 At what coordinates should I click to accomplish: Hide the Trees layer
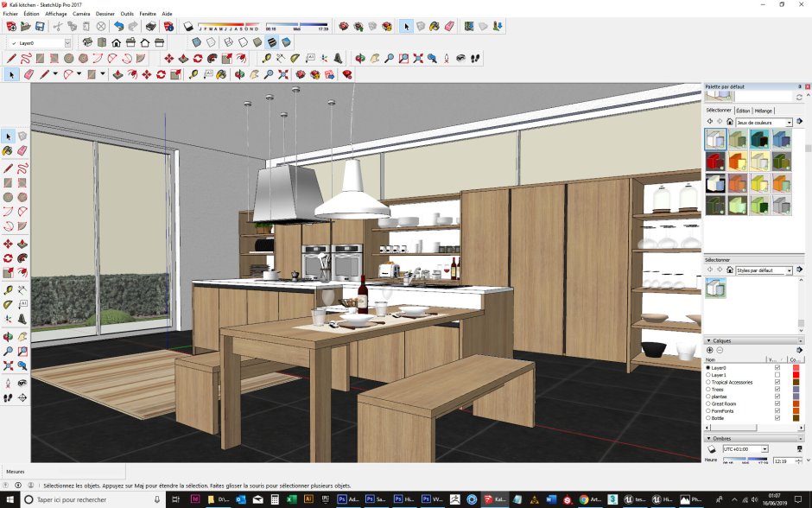(x=777, y=390)
